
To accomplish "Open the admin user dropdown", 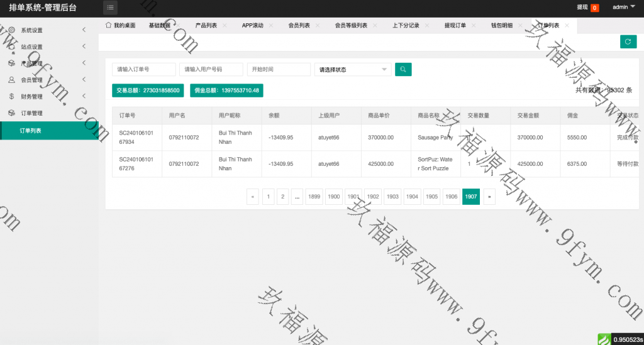I will (623, 8).
